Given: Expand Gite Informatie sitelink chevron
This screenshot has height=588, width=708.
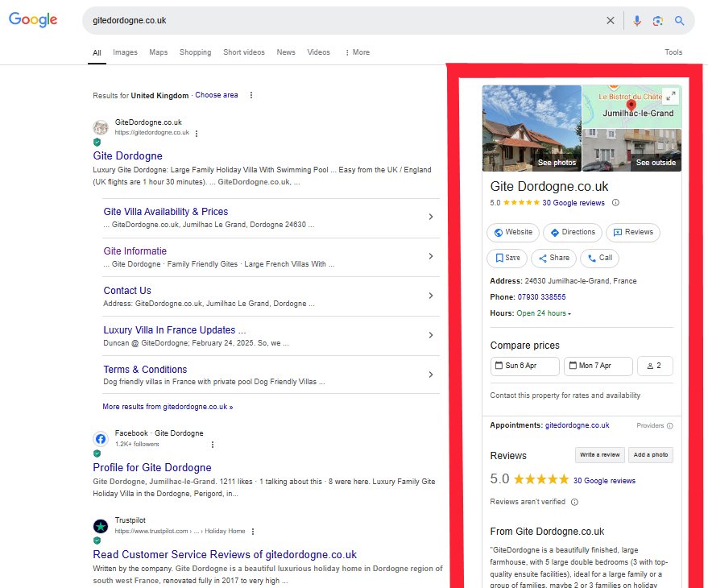Looking at the screenshot, I should tap(431, 256).
